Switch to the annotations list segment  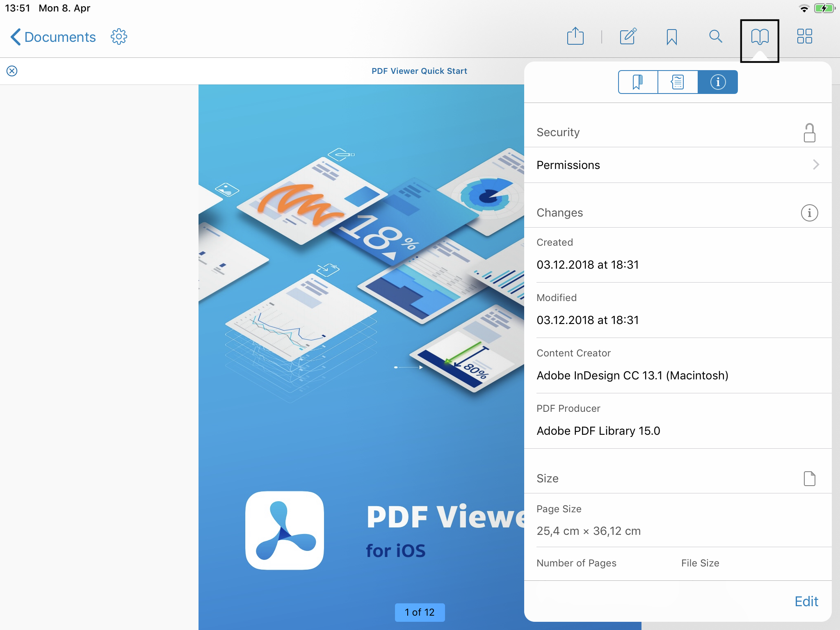click(x=678, y=82)
